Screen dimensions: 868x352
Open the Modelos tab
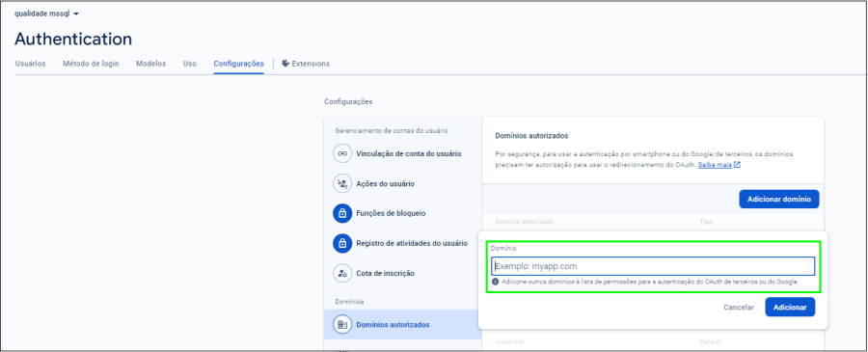pyautogui.click(x=151, y=64)
